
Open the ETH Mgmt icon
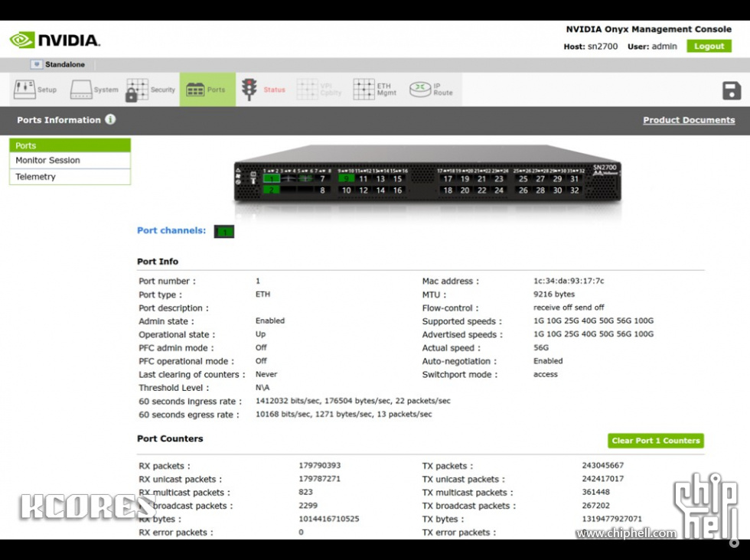coord(364,90)
